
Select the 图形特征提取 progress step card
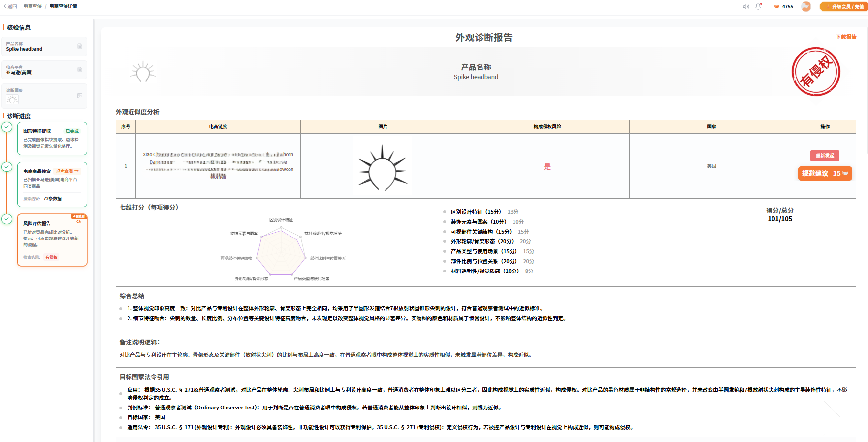52,138
